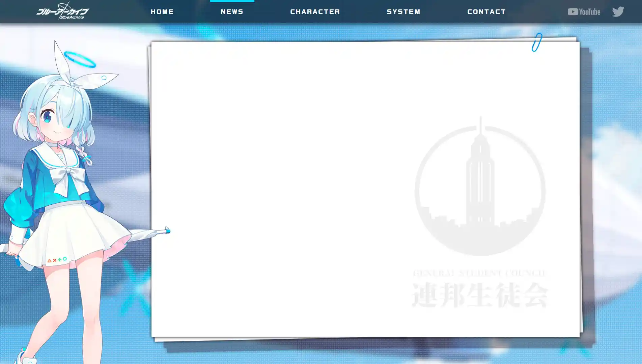Image resolution: width=642 pixels, height=364 pixels.
Task: Open the Twitter bird icon
Action: tap(618, 12)
